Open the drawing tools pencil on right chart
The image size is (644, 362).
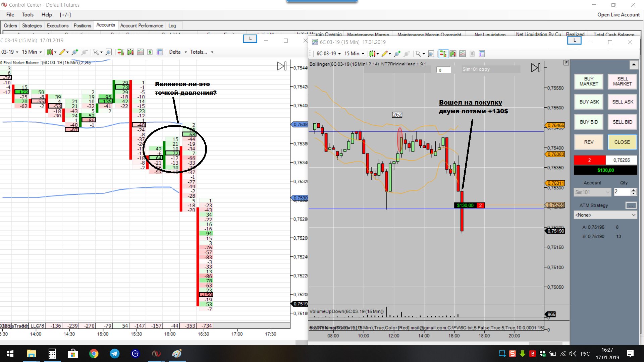(385, 54)
